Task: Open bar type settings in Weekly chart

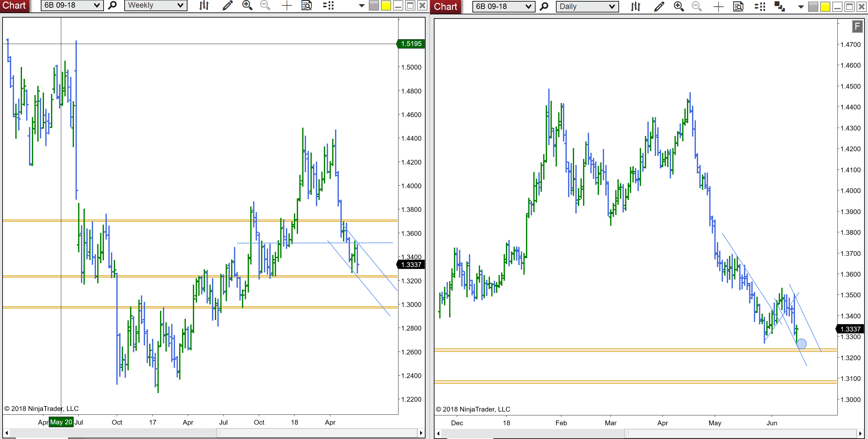Action: tap(204, 5)
